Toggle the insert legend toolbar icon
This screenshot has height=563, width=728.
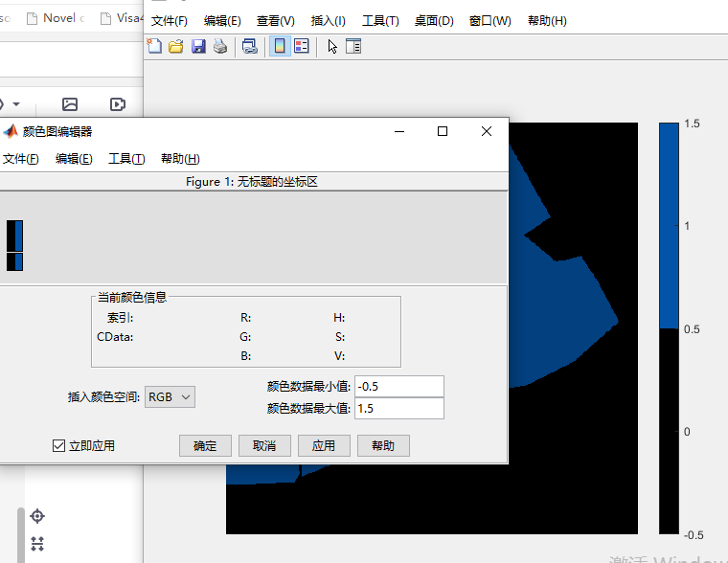(302, 46)
